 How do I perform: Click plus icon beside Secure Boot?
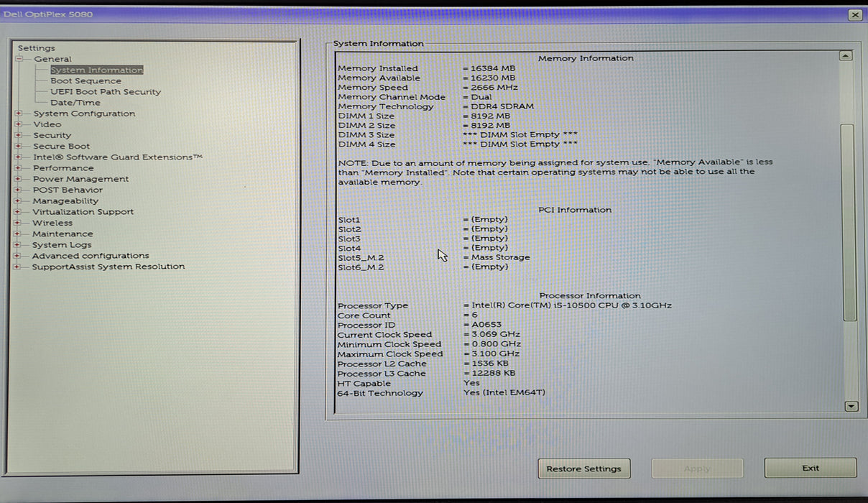[x=18, y=146]
